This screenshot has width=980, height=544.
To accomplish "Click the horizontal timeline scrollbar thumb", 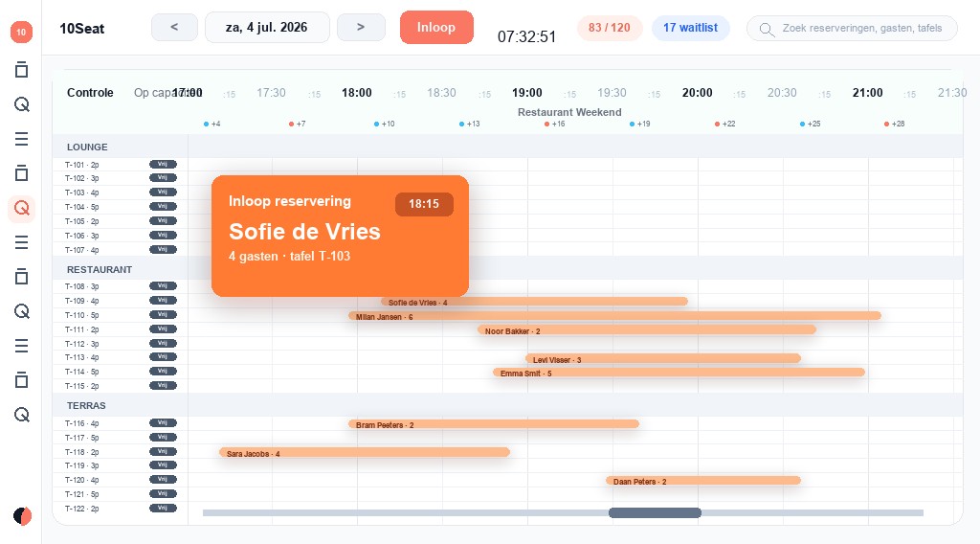I will coord(655,512).
